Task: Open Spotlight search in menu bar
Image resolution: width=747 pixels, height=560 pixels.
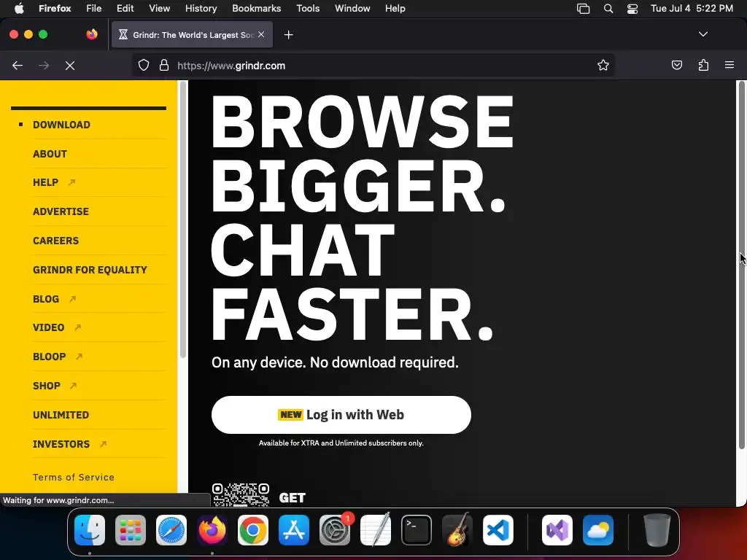Action: (608, 8)
